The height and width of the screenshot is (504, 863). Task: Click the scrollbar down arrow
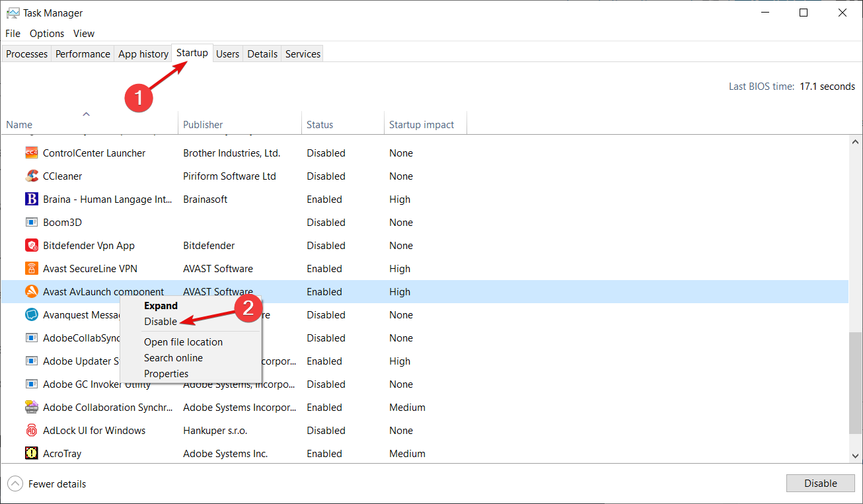(x=855, y=455)
